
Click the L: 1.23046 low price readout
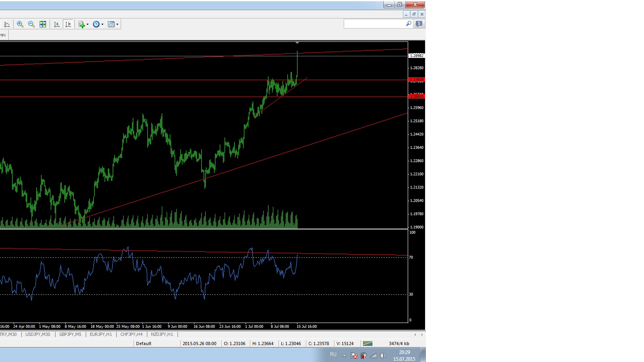point(291,343)
